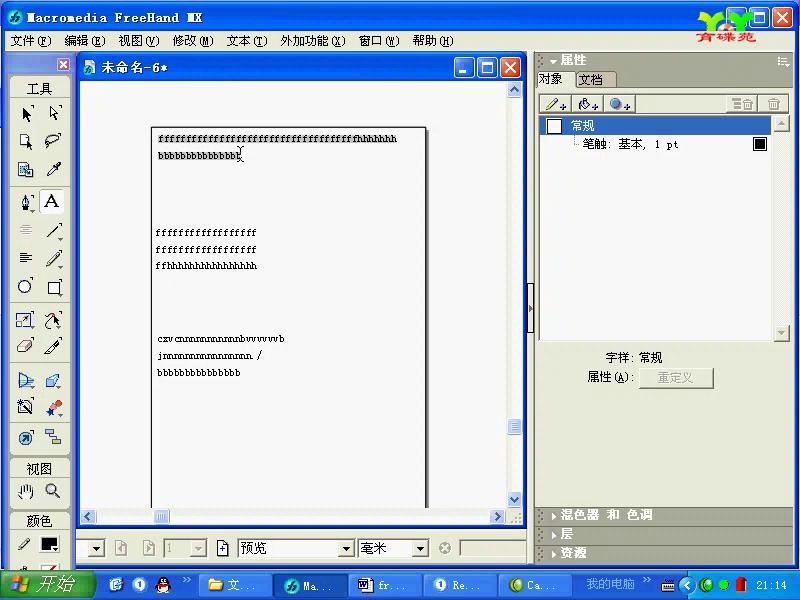
Task: Select the Output Area tool
Action: click(x=26, y=169)
